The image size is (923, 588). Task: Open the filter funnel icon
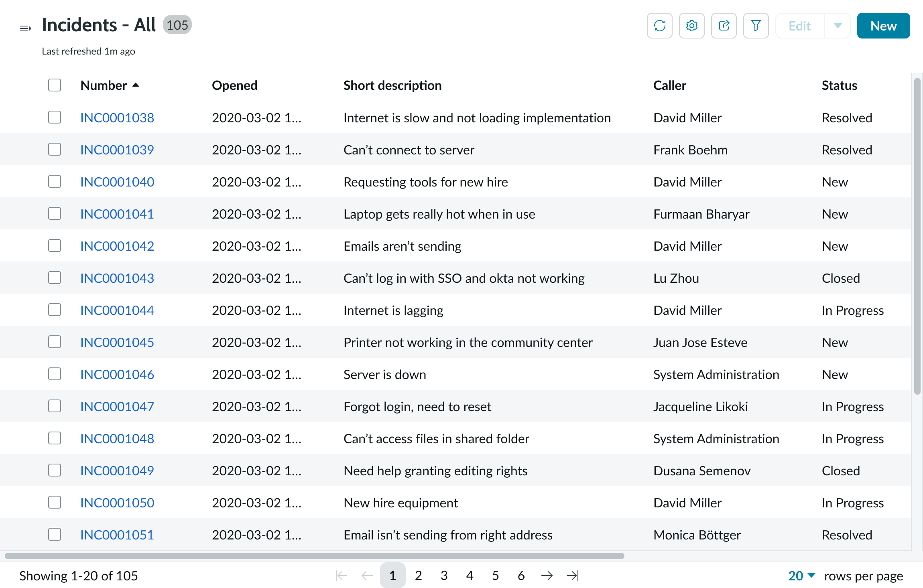(756, 26)
